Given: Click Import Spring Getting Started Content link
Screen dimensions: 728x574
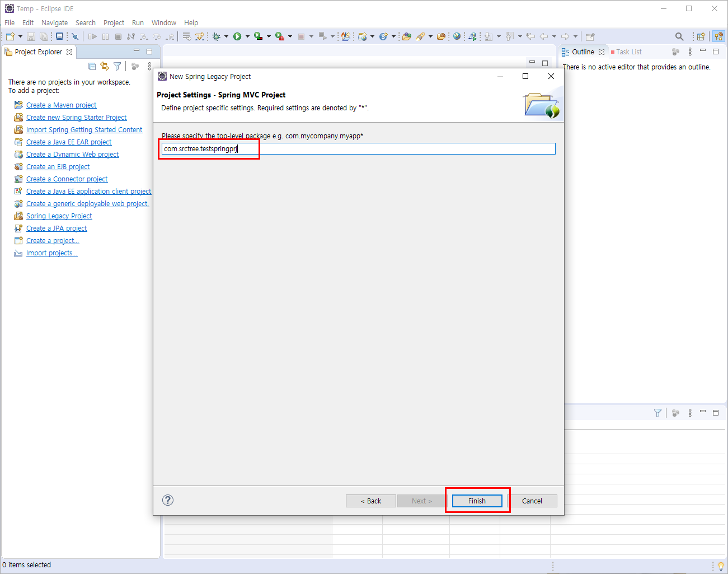Looking at the screenshot, I should coord(84,129).
